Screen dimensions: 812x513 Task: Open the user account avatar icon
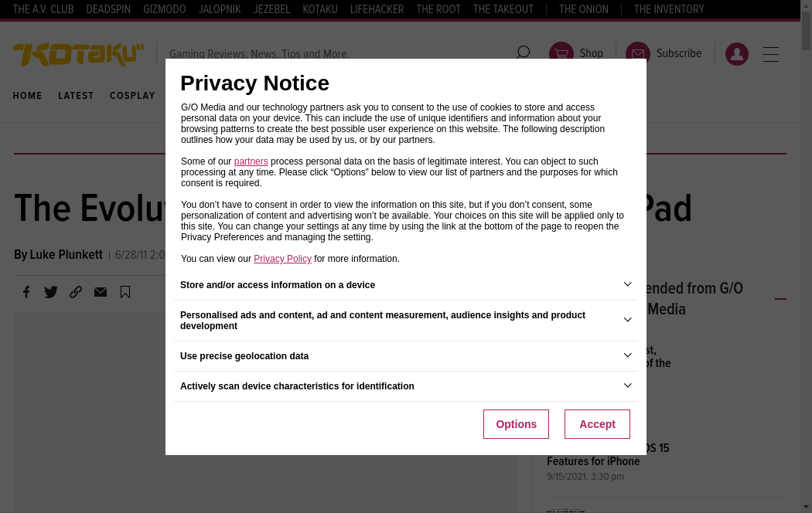tap(736, 54)
